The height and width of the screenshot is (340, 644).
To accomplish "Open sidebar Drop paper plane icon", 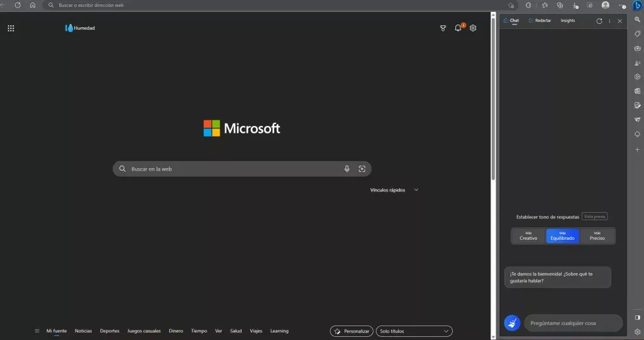I will pos(638,120).
